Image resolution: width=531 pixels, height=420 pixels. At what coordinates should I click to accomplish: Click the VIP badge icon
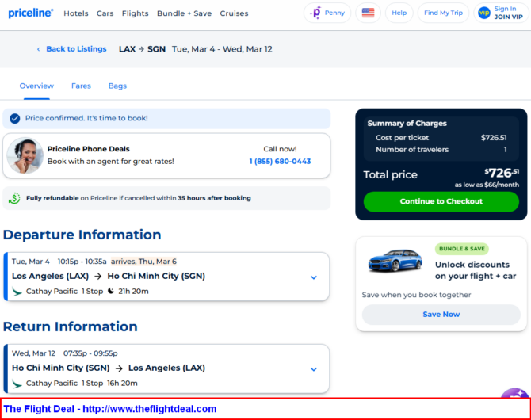pos(483,13)
